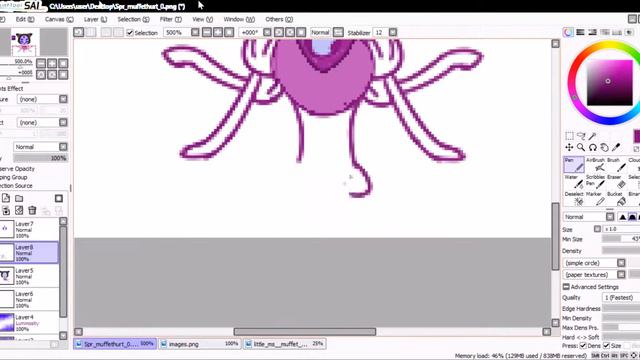The height and width of the screenshot is (360, 640).
Task: Select Layer4 Luminosity layer
Action: 29,322
